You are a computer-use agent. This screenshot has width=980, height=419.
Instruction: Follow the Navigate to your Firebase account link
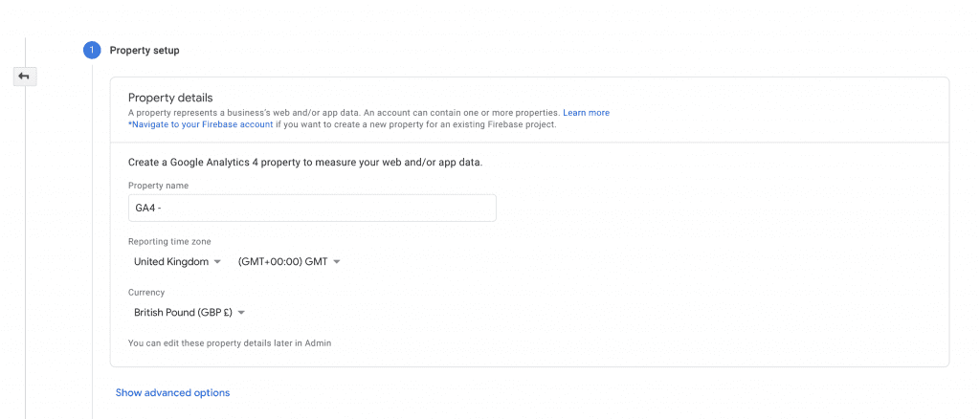coord(201,124)
